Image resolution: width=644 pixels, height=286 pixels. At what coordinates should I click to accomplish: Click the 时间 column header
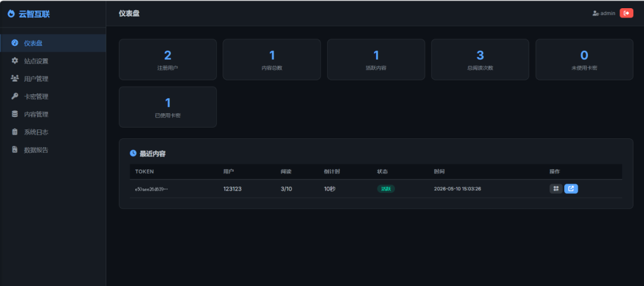tap(439, 172)
